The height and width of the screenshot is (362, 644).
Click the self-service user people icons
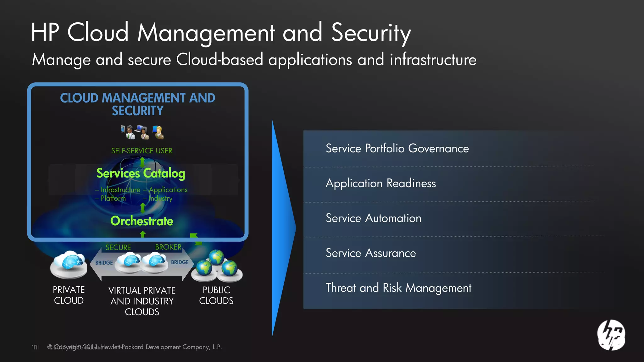pyautogui.click(x=142, y=132)
